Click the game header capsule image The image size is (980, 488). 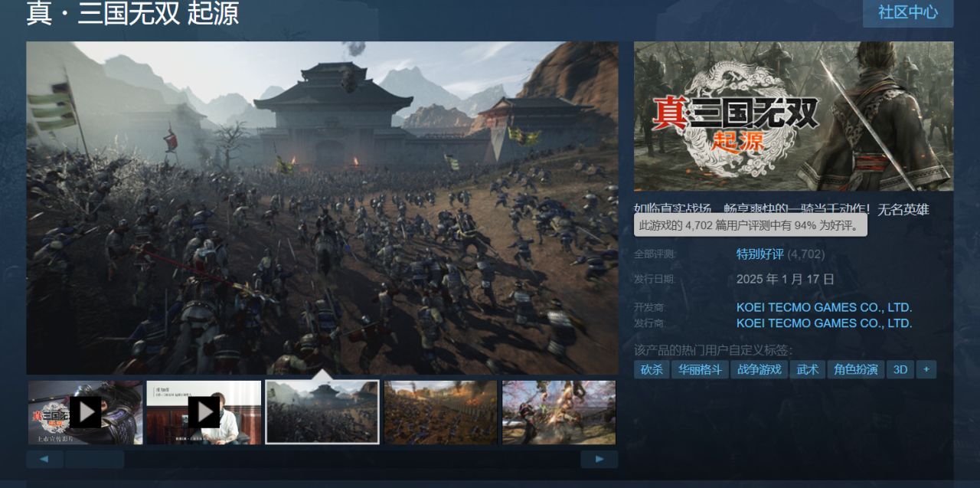click(794, 116)
